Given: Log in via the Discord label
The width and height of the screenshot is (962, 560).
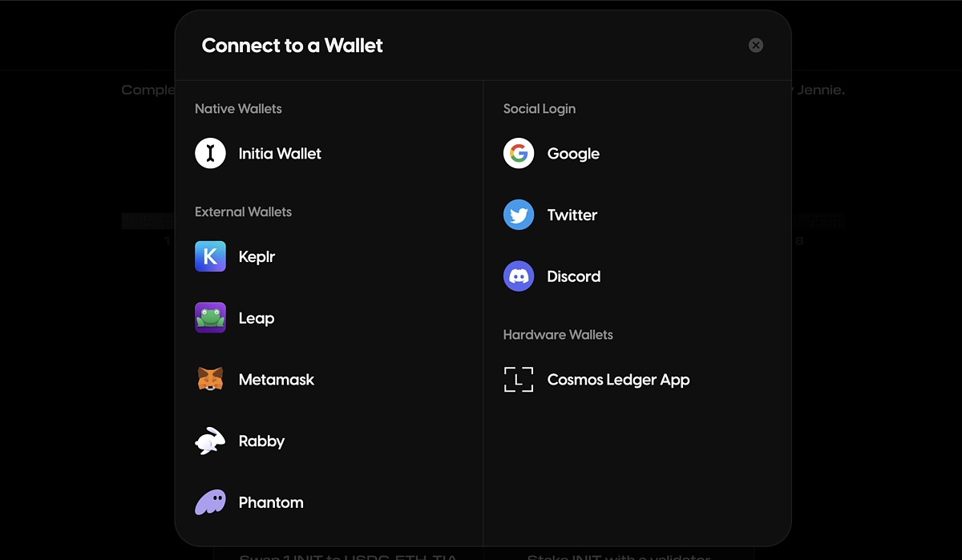Looking at the screenshot, I should (574, 276).
